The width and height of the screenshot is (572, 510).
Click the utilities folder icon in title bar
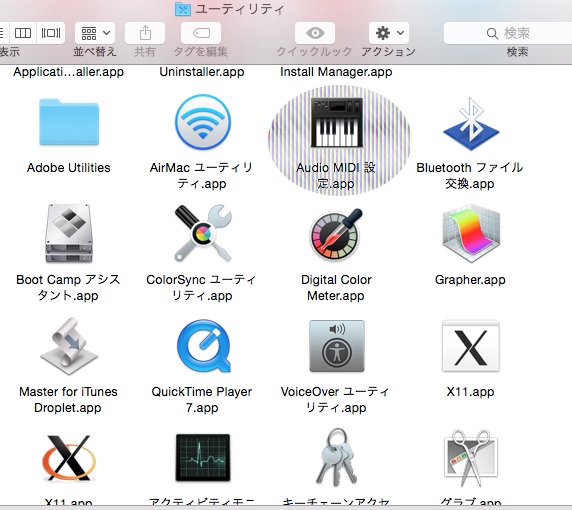[183, 9]
